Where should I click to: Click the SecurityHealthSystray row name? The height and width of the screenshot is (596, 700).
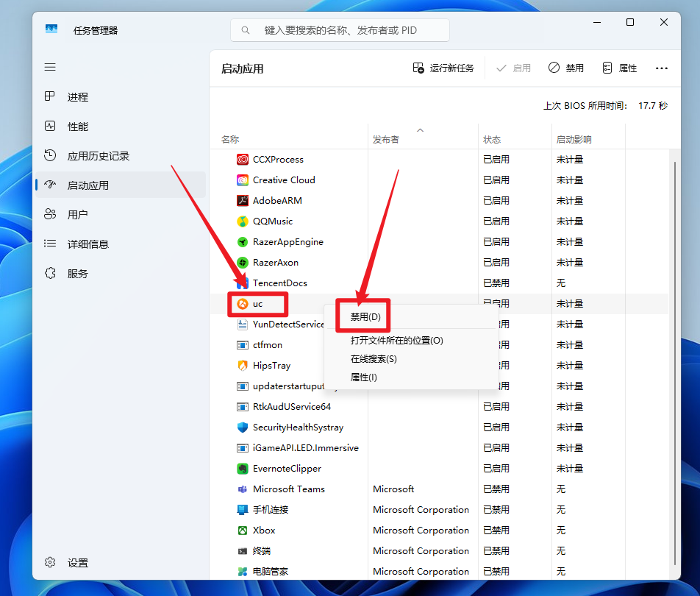(299, 427)
